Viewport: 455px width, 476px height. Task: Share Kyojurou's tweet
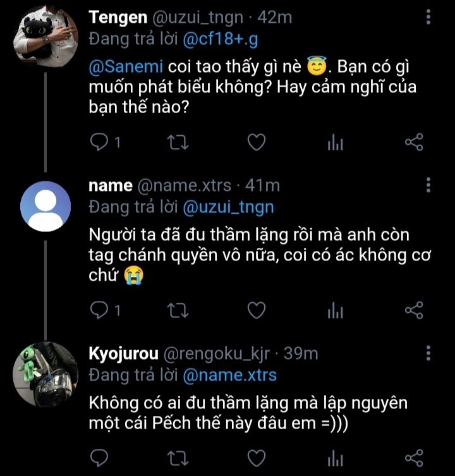[x=413, y=458]
